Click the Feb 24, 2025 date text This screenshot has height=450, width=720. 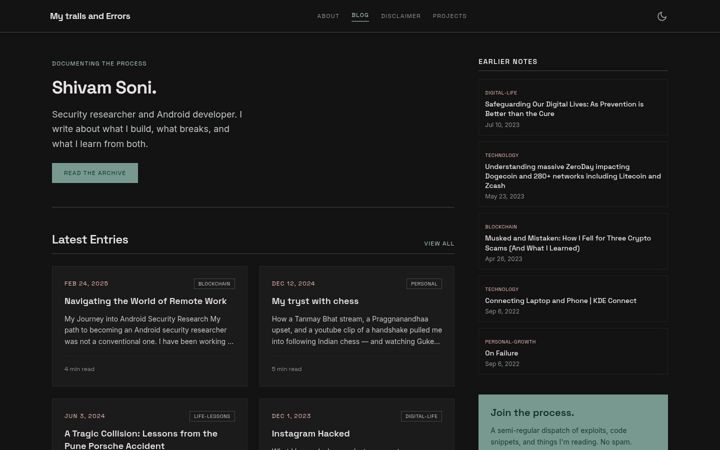tap(86, 284)
